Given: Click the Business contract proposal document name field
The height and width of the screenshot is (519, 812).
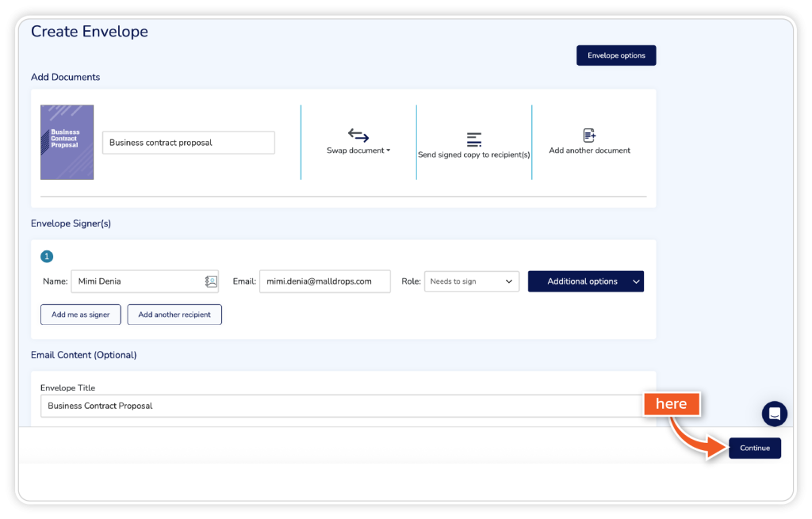Looking at the screenshot, I should click(x=188, y=143).
